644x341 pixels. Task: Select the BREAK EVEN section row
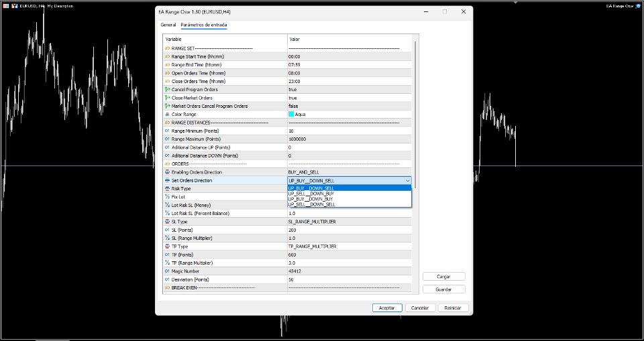tap(288, 287)
